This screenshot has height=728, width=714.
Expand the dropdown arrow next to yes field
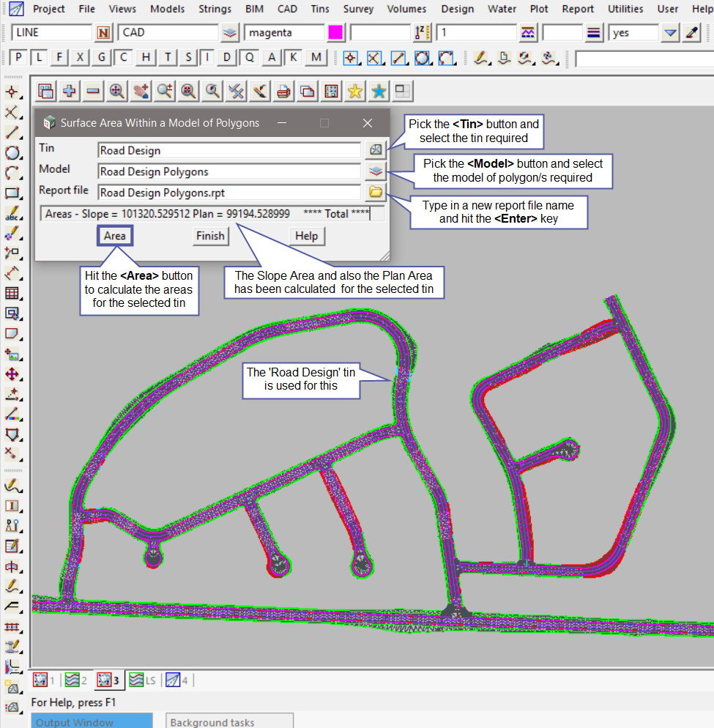pos(670,33)
